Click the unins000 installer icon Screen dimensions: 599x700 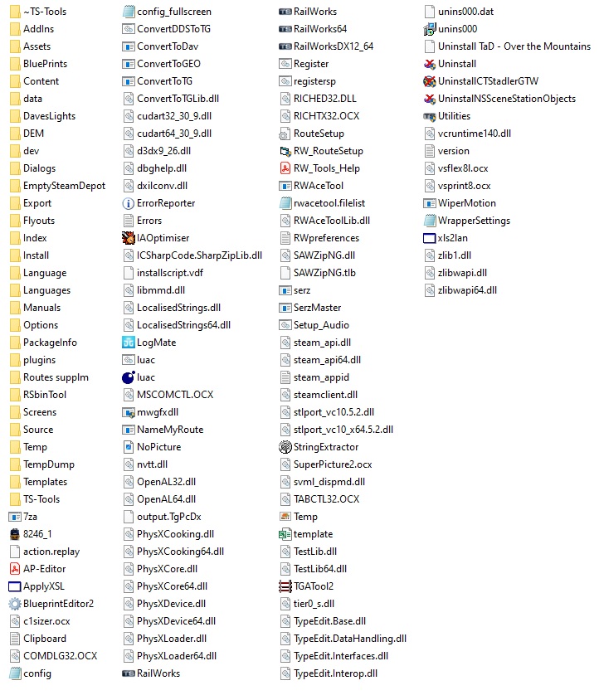point(429,29)
